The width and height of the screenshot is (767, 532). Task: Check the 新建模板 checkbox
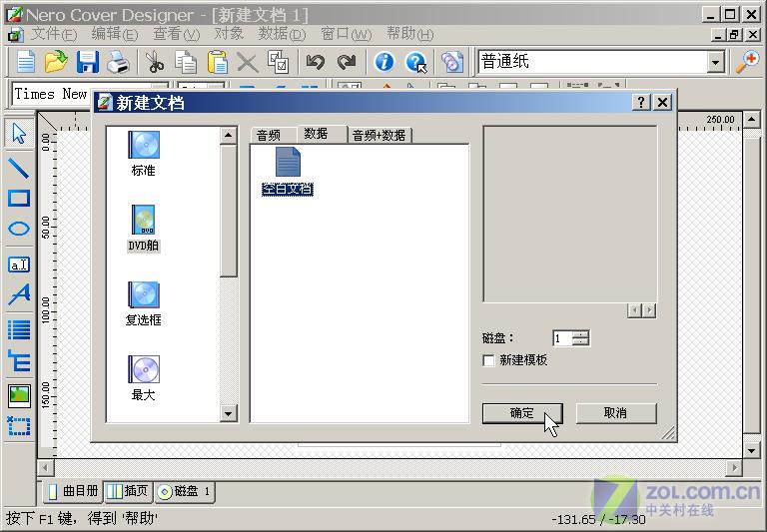tap(488, 360)
